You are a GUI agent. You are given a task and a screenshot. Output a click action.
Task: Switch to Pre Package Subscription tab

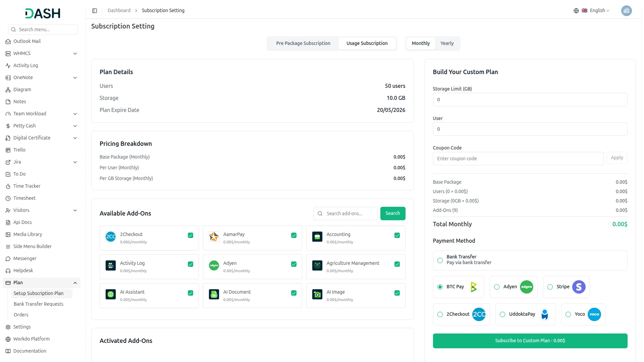[x=303, y=43]
